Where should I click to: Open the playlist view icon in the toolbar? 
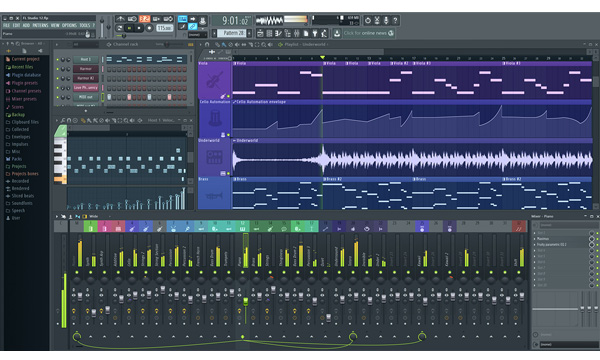point(261,33)
